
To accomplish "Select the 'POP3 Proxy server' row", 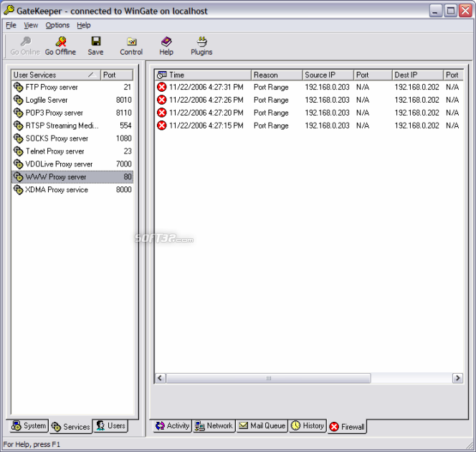I will [x=72, y=113].
